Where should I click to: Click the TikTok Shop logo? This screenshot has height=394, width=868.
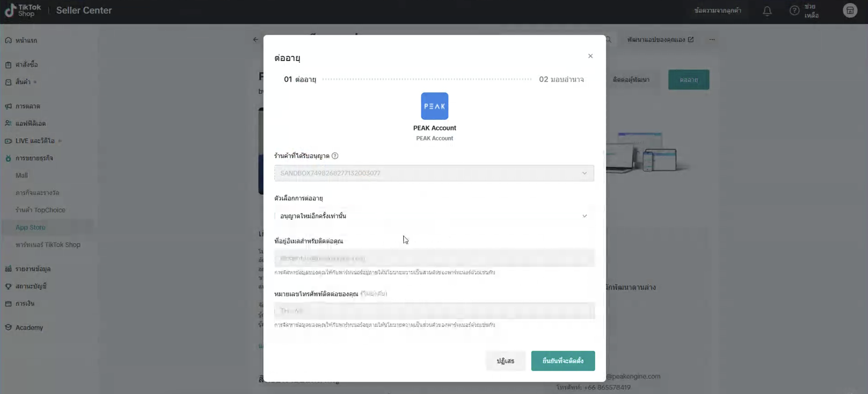click(x=23, y=10)
